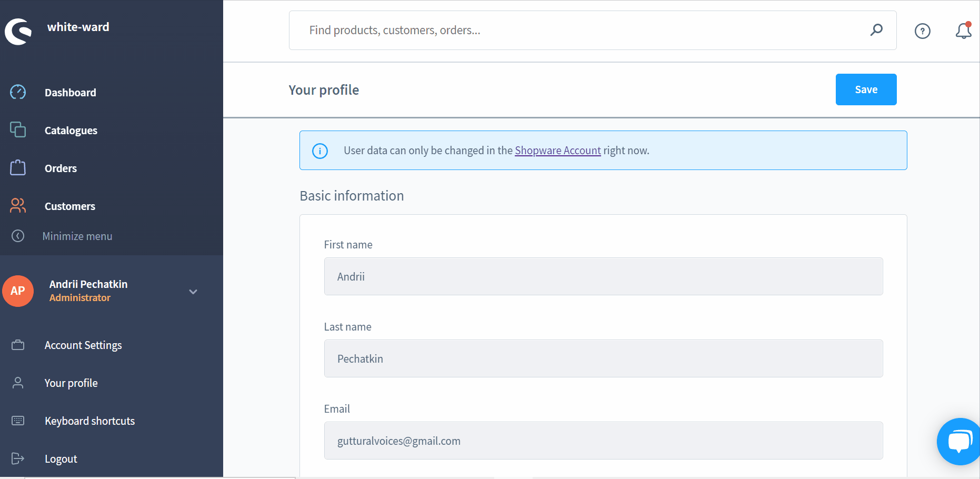Open the chat support bubble
The height and width of the screenshot is (479, 980).
pyautogui.click(x=959, y=442)
